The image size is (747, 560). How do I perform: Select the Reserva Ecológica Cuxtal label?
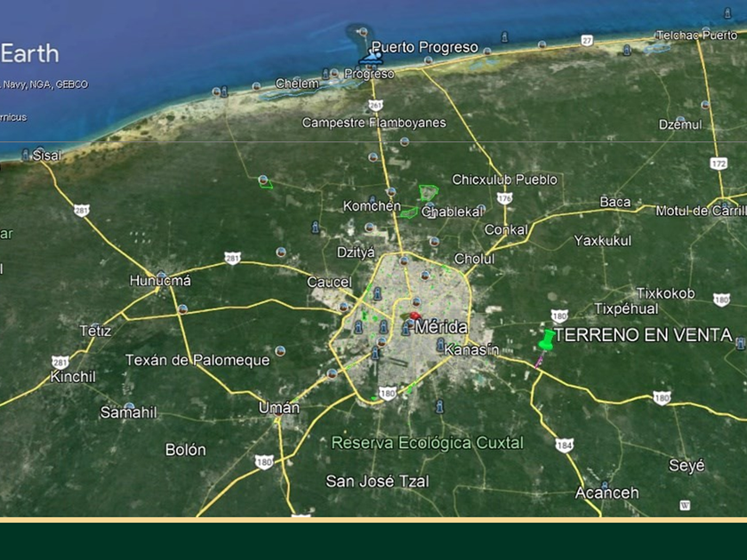428,443
